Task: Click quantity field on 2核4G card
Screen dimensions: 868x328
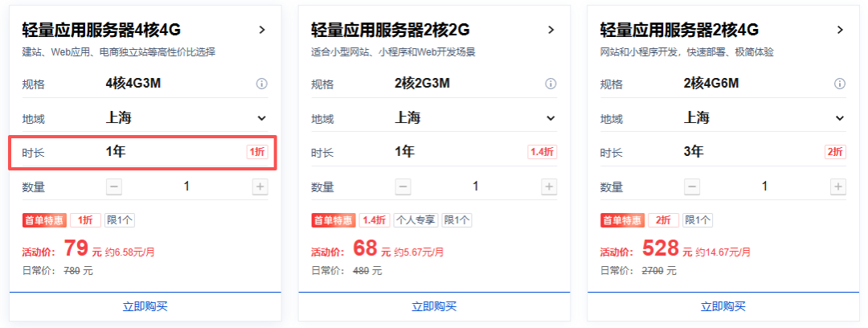Action: tap(765, 187)
